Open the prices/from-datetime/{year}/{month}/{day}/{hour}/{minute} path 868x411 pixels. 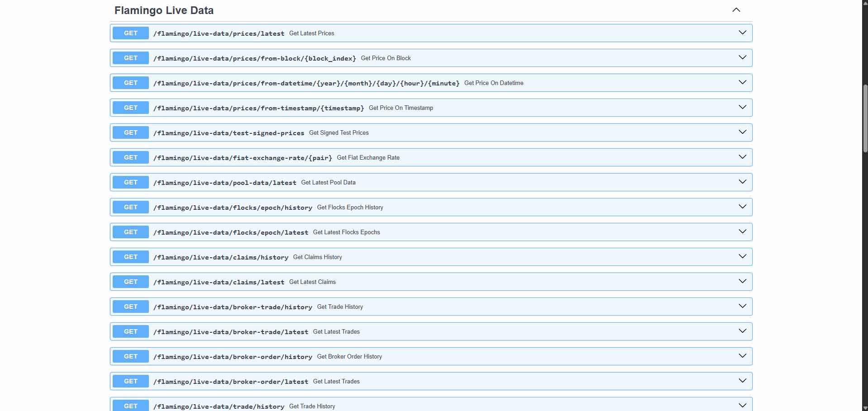306,83
